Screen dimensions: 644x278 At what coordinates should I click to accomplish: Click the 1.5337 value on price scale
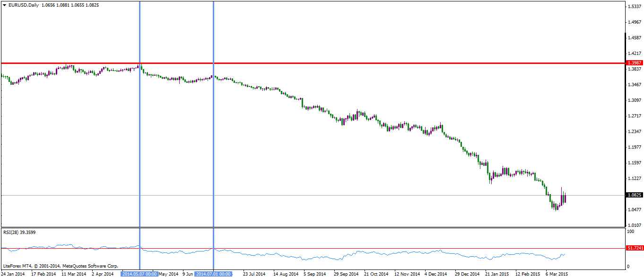[x=634, y=6]
